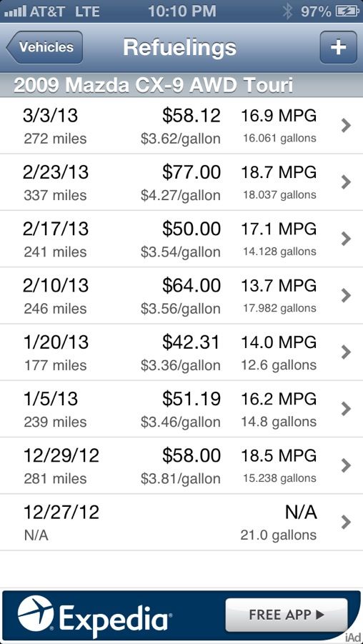The image size is (363, 644).
Task: Open chevron for 1/5/13 refueling
Action: 346,409
